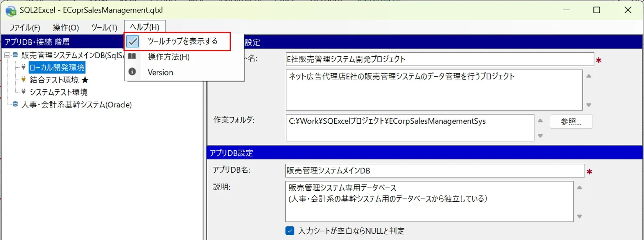Click the up arrow of the 作業フォルダ scroll

point(540,120)
